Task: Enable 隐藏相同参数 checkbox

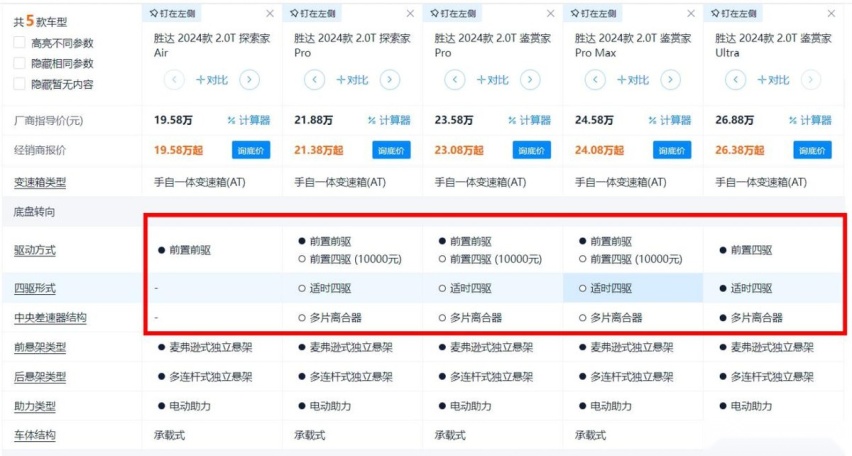Action: (x=19, y=63)
